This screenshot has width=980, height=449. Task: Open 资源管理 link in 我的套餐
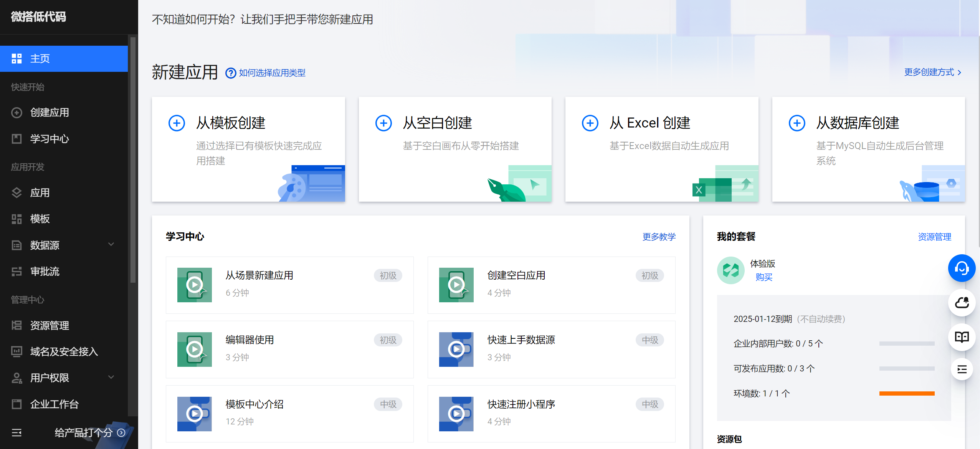tap(934, 237)
